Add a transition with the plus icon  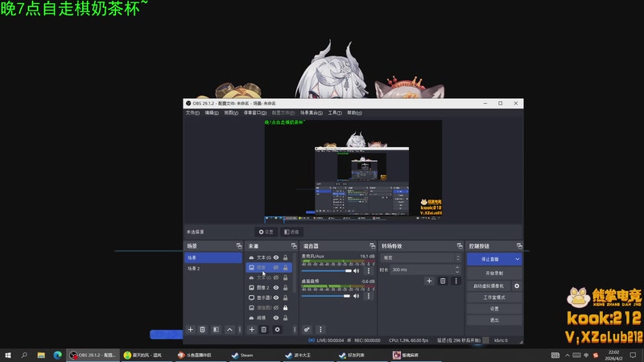429,281
